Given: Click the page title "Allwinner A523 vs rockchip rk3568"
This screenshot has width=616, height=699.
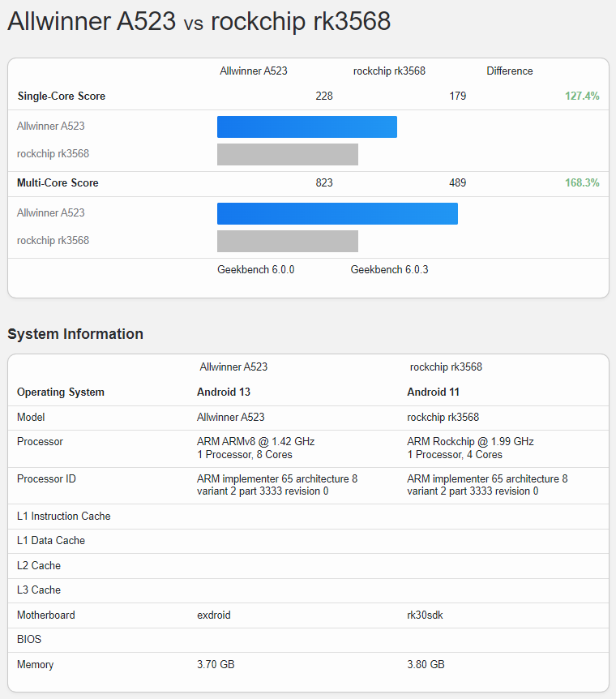Looking at the screenshot, I should [x=199, y=21].
